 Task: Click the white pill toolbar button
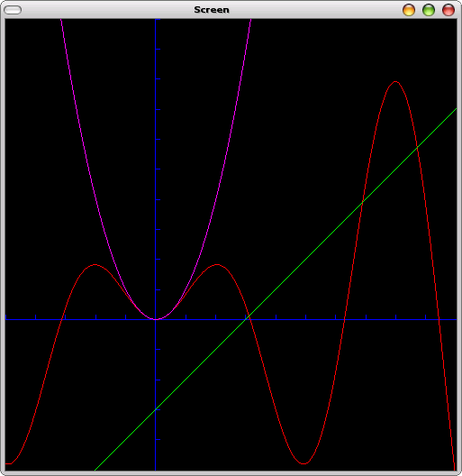13,10
